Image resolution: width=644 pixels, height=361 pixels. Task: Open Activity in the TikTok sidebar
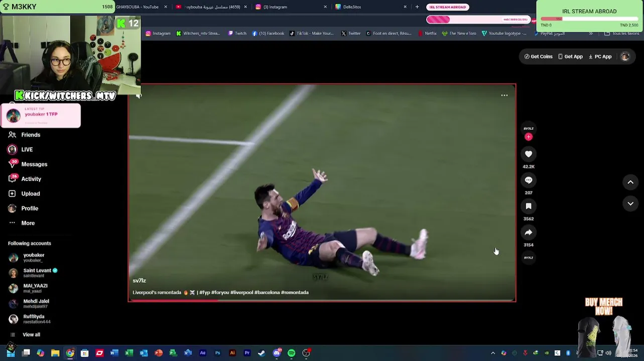click(25, 179)
